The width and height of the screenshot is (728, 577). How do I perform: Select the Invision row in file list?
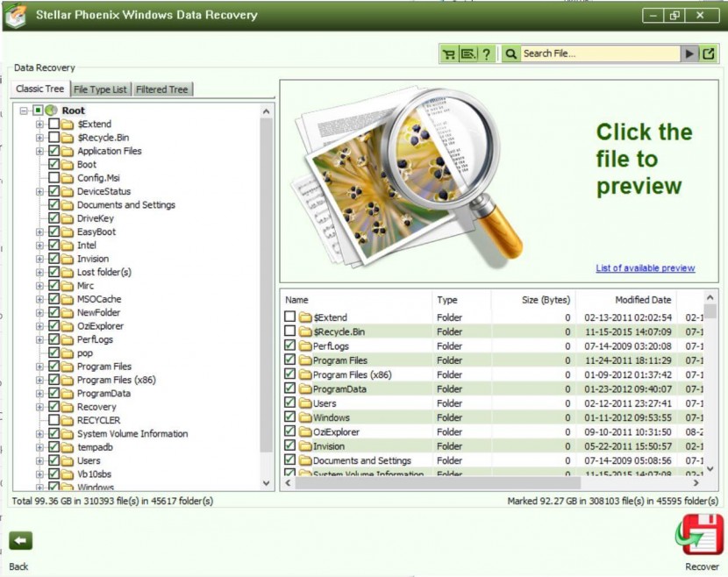[x=492, y=446]
